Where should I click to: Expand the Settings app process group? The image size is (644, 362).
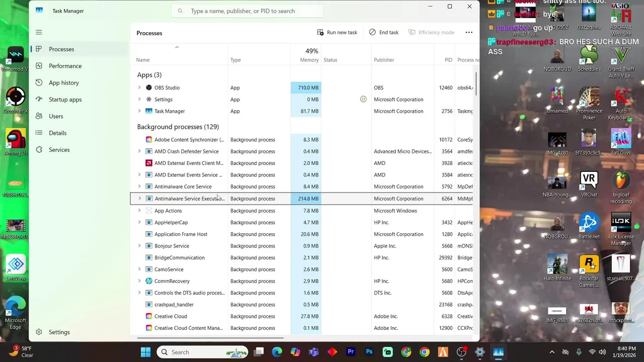pos(139,100)
